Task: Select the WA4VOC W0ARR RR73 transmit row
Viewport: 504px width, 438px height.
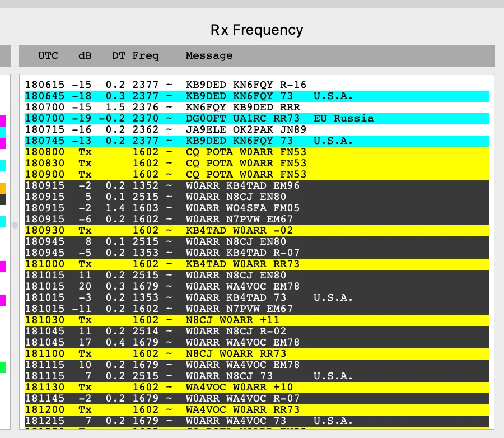Action: click(x=257, y=410)
